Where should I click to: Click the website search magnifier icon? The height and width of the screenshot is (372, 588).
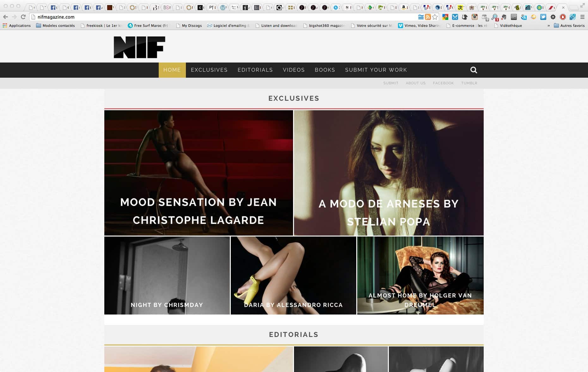click(x=473, y=70)
